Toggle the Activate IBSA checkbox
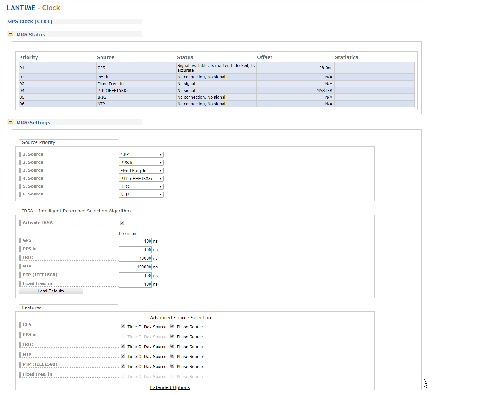Viewport: 497px width, 395px height. coord(122,223)
